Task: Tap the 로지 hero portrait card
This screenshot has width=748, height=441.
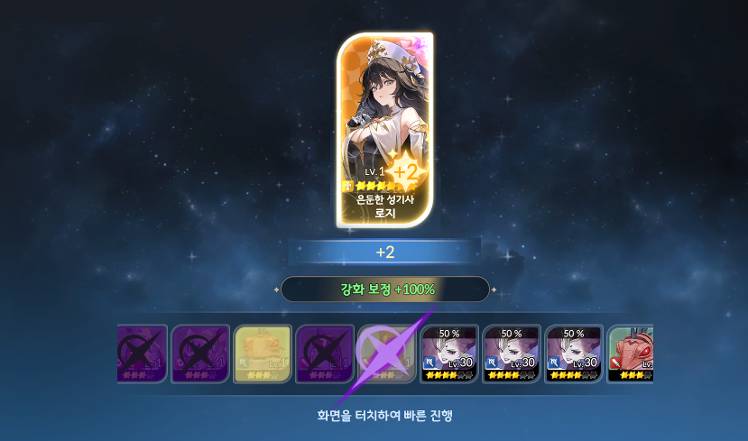Action: (x=385, y=130)
